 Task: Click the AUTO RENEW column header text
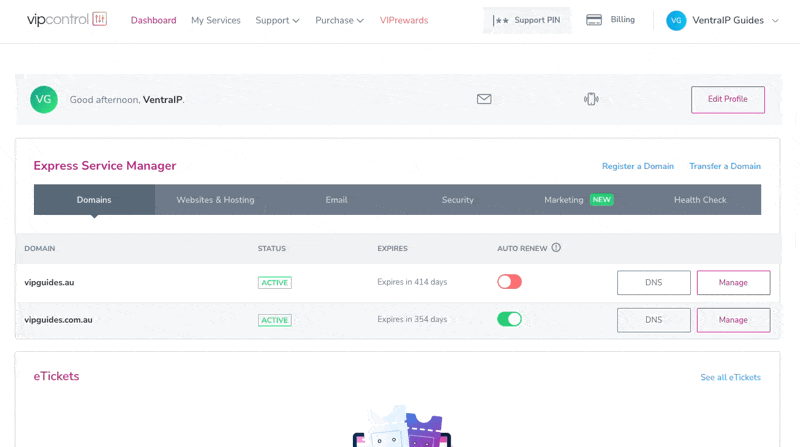pos(522,248)
